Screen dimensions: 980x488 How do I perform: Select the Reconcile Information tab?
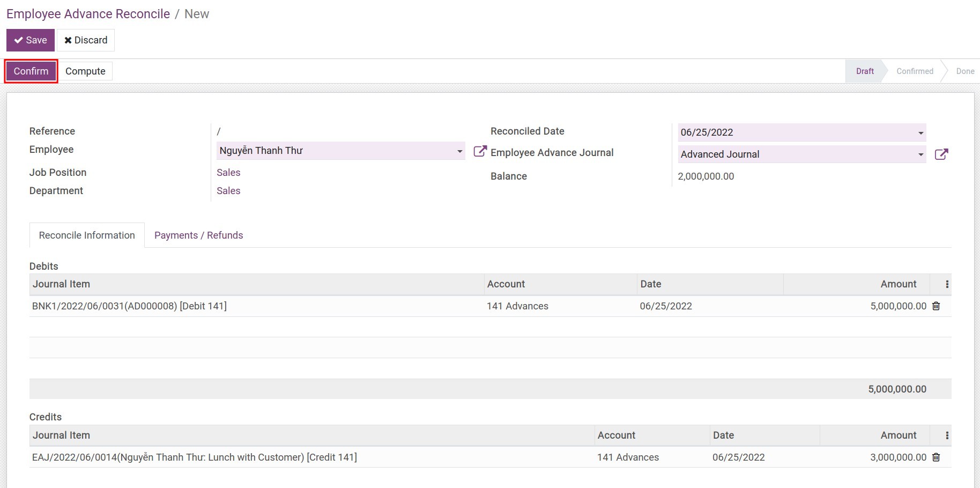(x=87, y=235)
